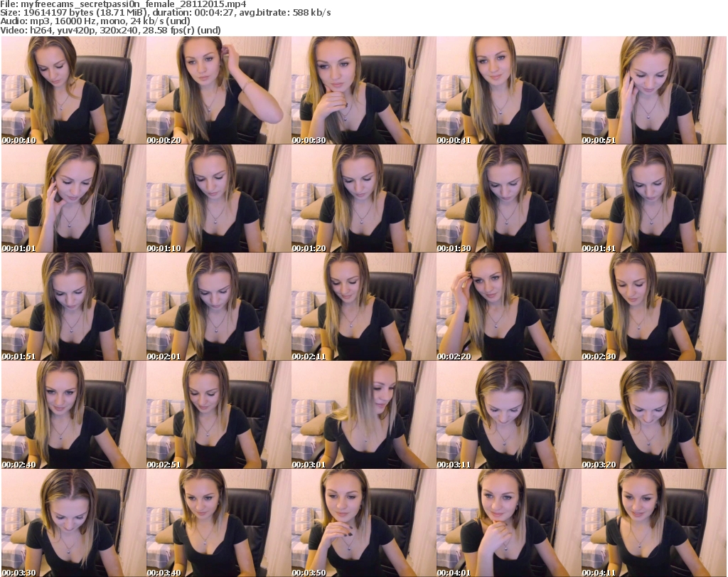Select the thumbnail stamped 00:00:10
The image size is (728, 577).
click(x=73, y=90)
